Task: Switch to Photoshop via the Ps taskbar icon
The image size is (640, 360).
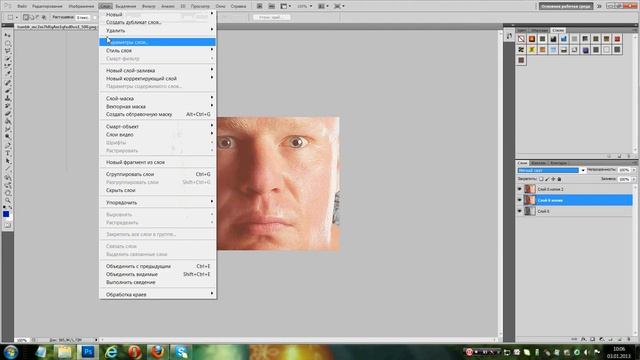Action: click(x=88, y=352)
